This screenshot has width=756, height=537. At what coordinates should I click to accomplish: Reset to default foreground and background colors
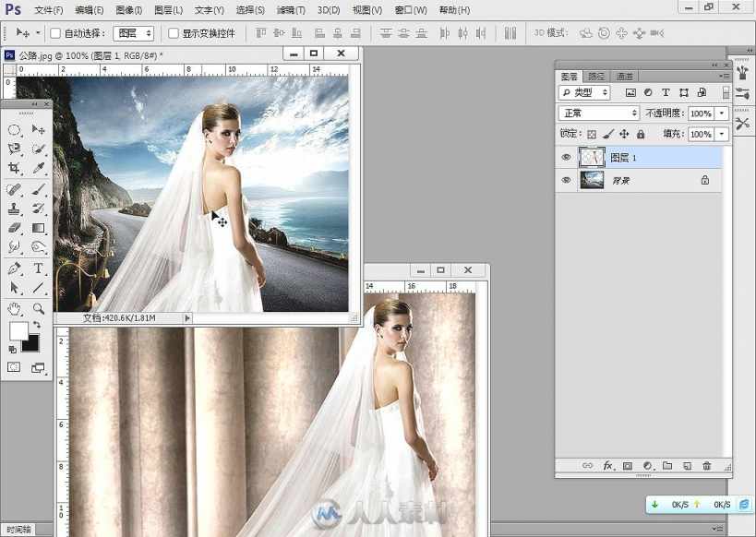click(13, 349)
